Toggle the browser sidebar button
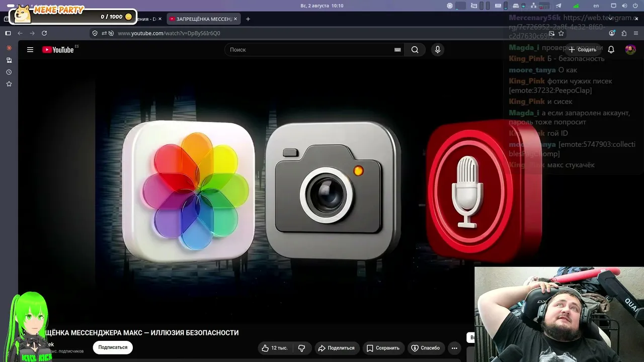 click(x=8, y=33)
